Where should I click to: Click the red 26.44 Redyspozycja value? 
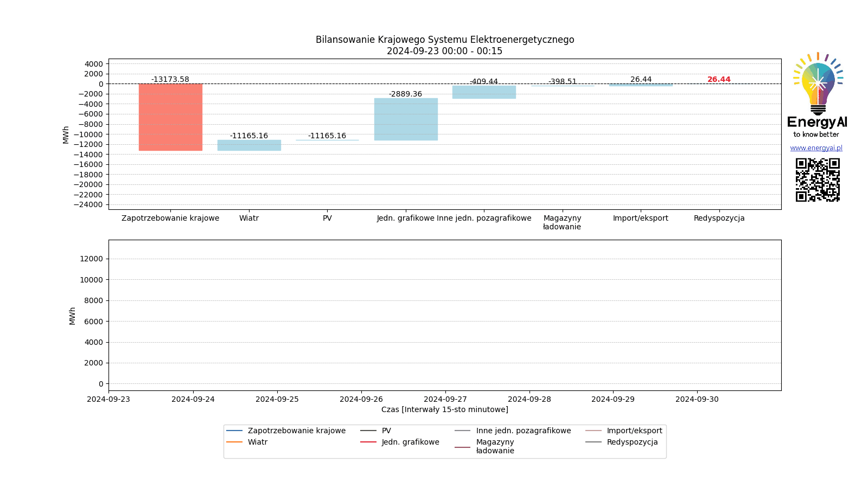[x=719, y=80]
